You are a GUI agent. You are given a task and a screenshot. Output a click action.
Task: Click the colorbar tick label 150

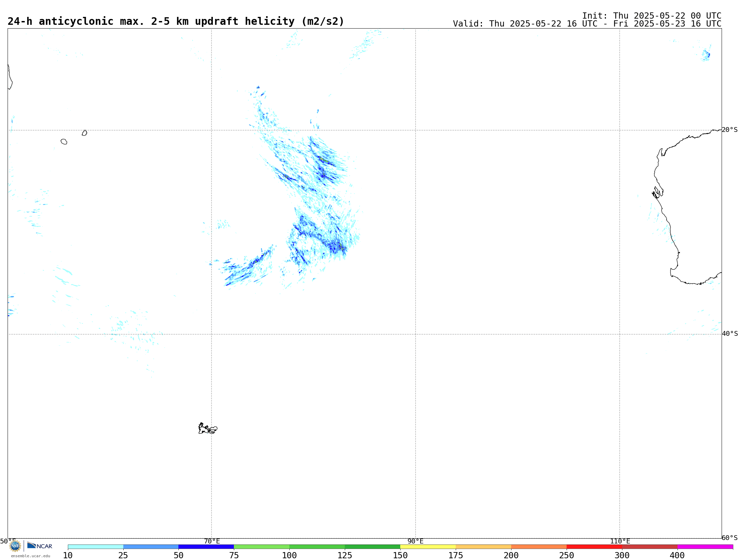coord(400,556)
